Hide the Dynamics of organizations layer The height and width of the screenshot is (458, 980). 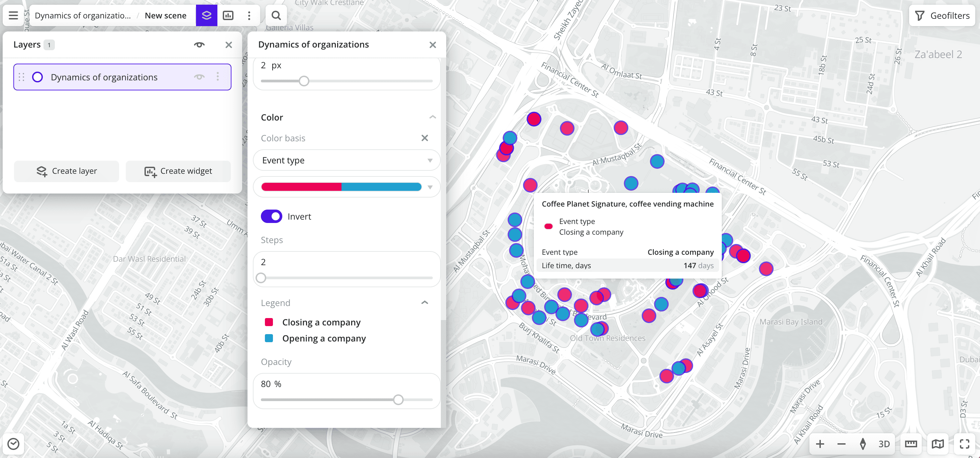coord(199,77)
